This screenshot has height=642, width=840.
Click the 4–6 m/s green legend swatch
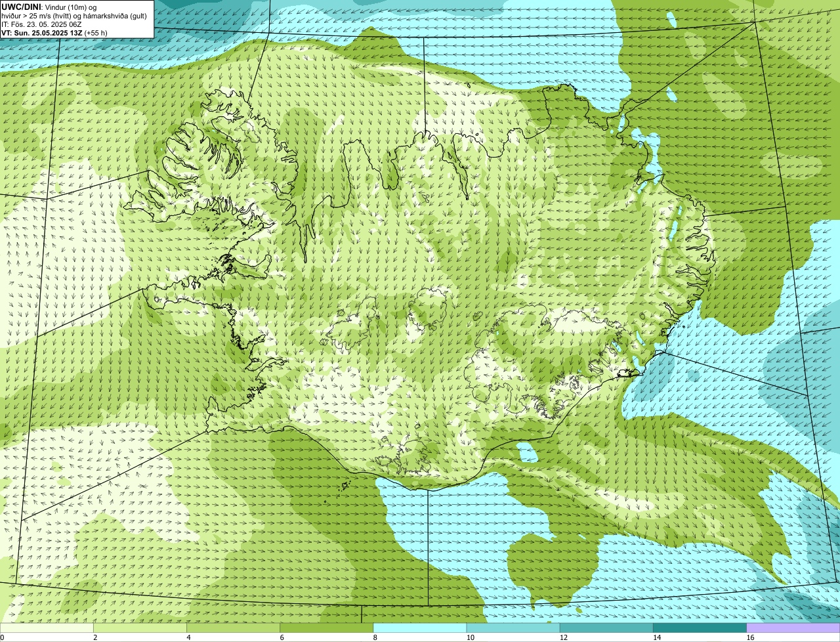pos(234,628)
